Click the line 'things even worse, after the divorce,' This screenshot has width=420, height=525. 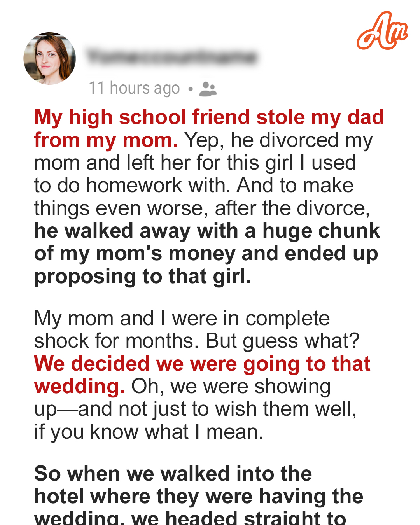click(x=202, y=208)
